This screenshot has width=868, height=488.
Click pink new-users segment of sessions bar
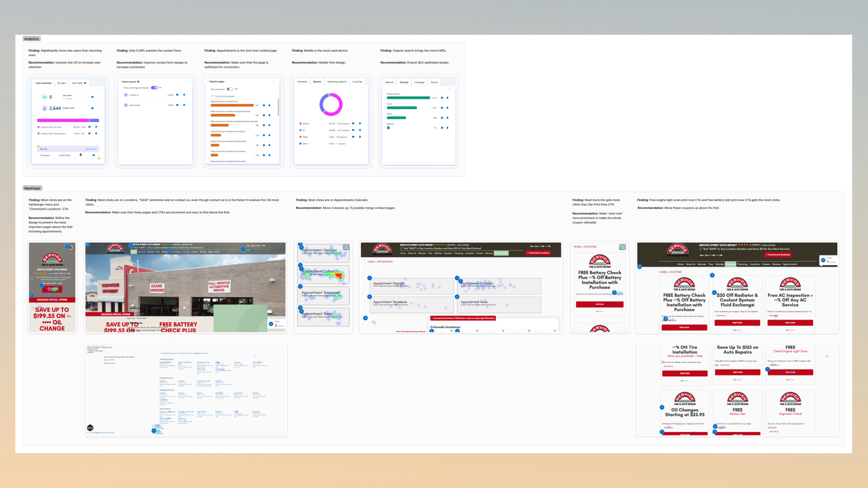[63, 121]
